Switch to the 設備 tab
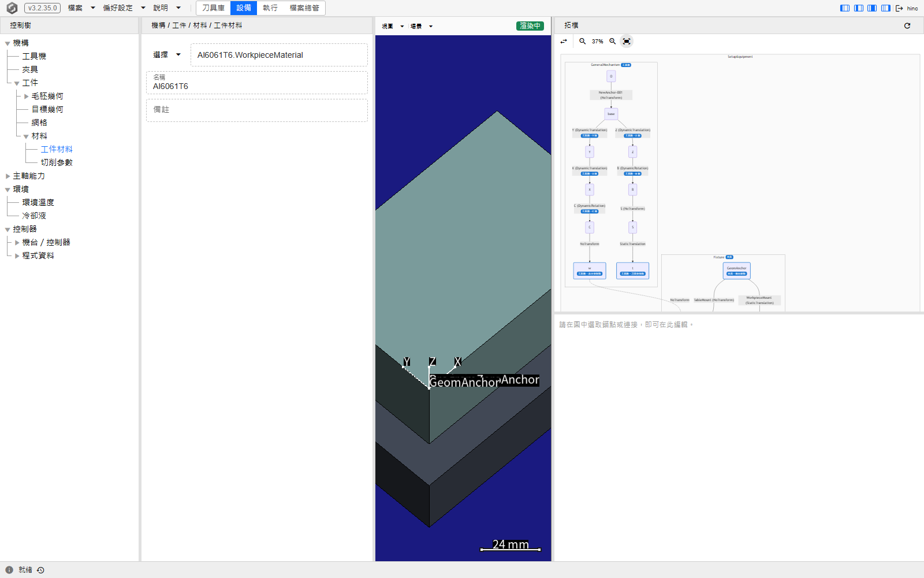Image resolution: width=924 pixels, height=578 pixels. click(244, 8)
